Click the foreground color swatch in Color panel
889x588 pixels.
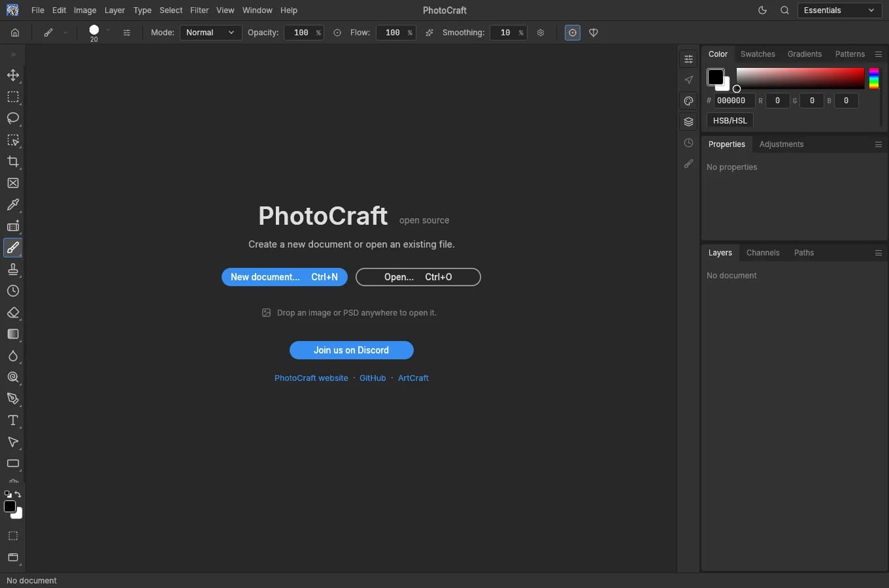(715, 77)
